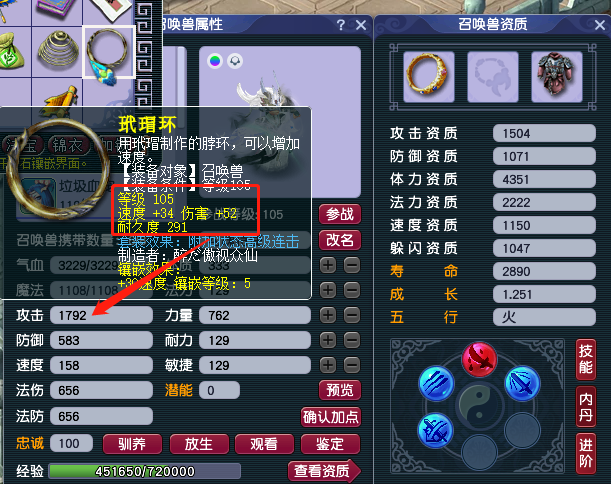Select the blue crossed swords skill icon
This screenshot has width=611, height=484.
click(435, 430)
